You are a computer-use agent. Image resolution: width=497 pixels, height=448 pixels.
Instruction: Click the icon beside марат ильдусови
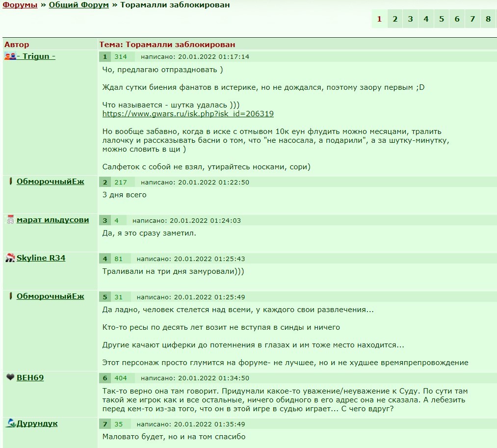click(x=11, y=219)
